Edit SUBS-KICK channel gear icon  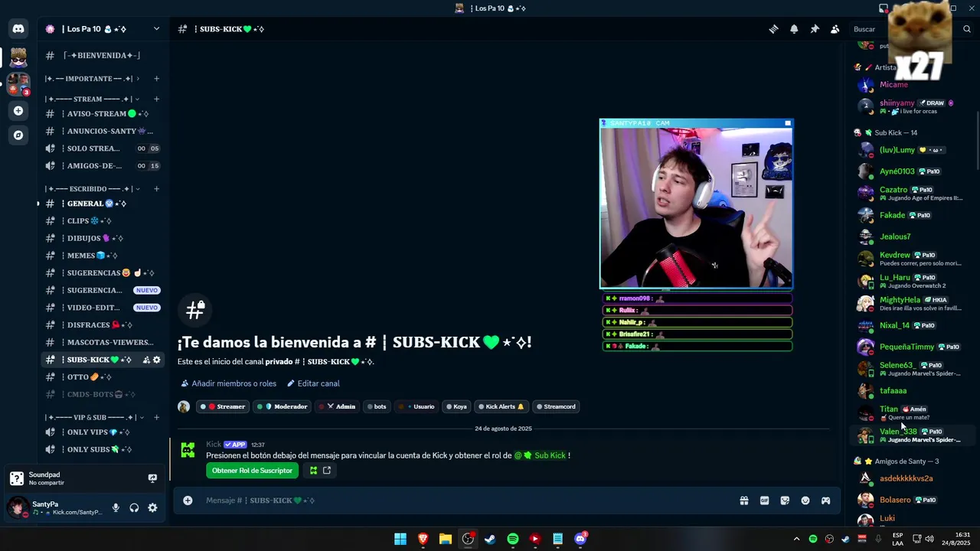pos(157,360)
